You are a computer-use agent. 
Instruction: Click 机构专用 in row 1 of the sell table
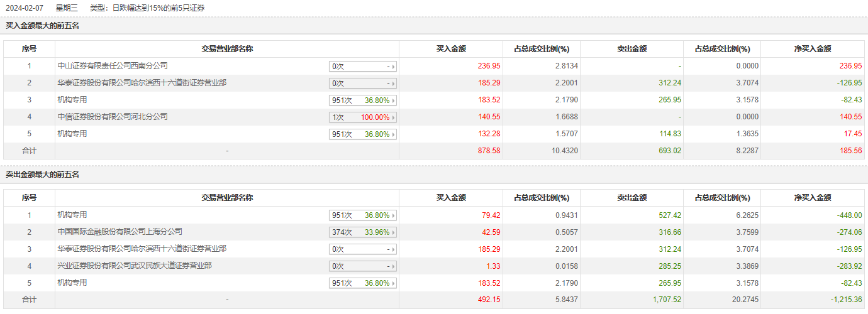72,214
